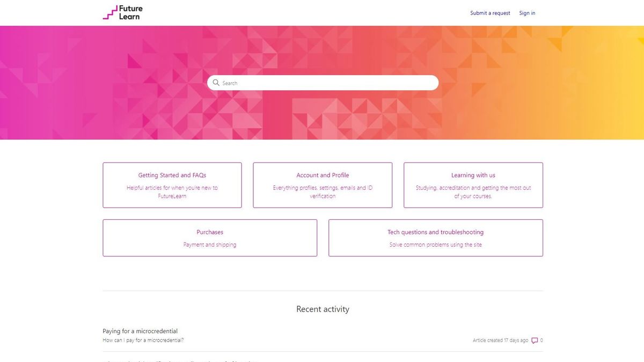Click the Payment and shipping description text

point(209,244)
